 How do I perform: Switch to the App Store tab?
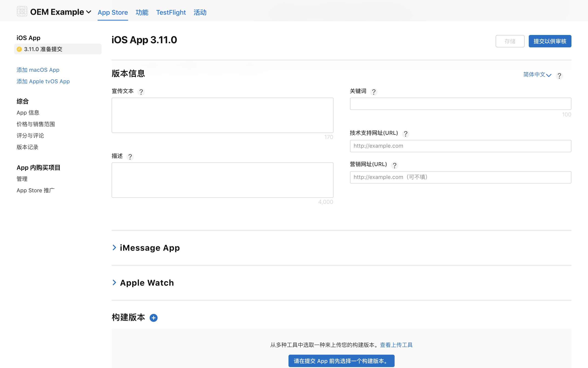click(113, 12)
